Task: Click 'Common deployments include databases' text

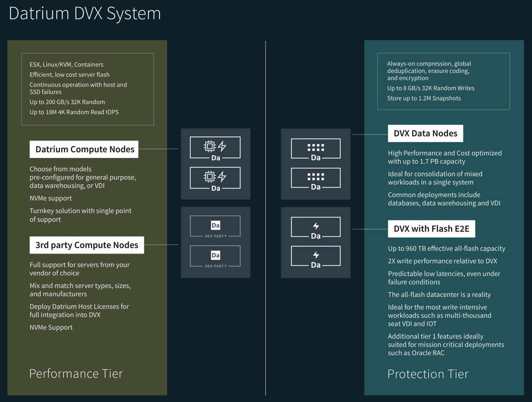Action: (444, 199)
